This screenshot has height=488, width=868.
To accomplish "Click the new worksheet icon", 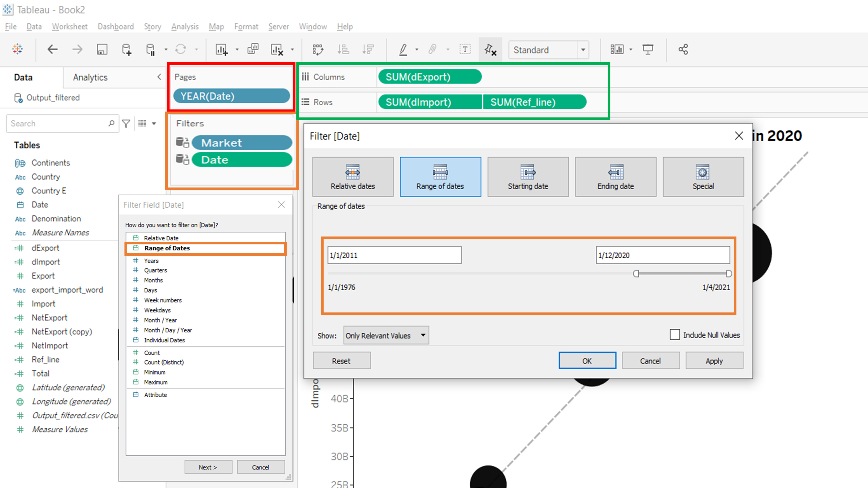I will (x=220, y=49).
